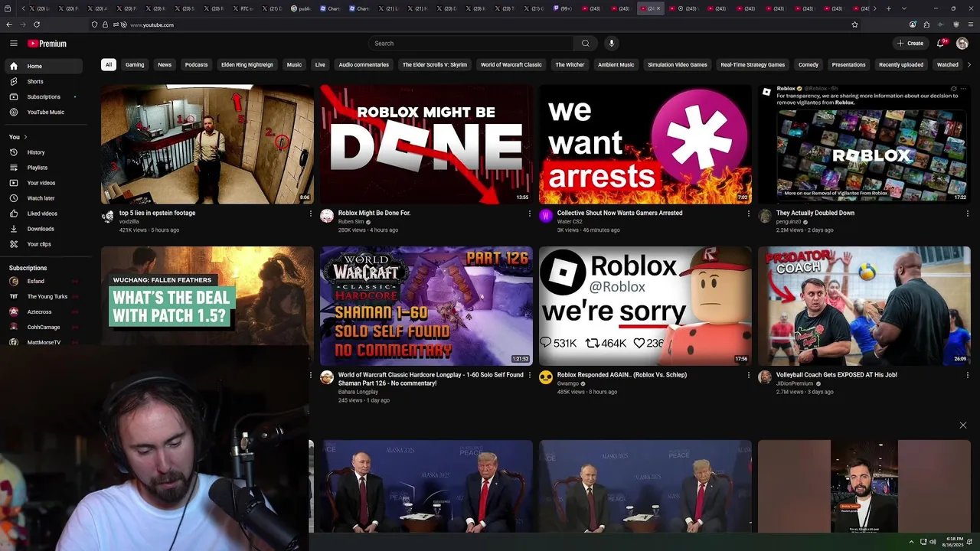Click the Water CS2 channel avatar
This screenshot has height=551, width=980.
point(546,216)
